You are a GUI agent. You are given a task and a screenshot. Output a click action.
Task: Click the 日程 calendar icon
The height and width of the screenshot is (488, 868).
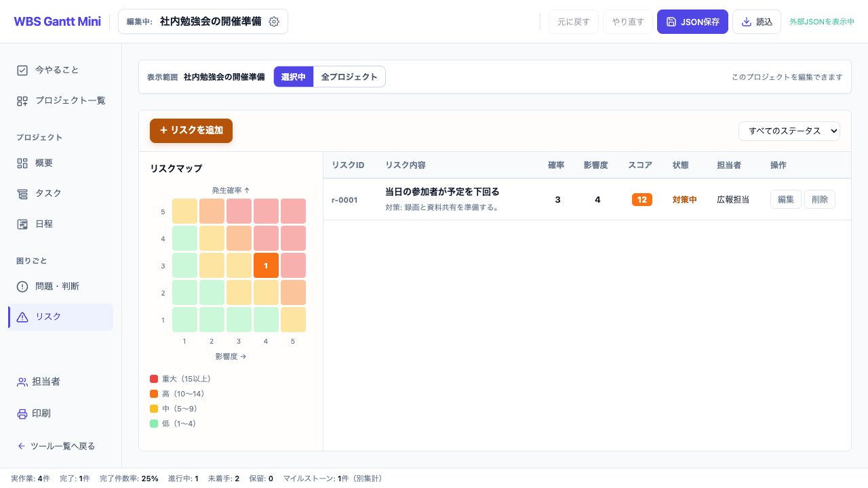pos(22,224)
